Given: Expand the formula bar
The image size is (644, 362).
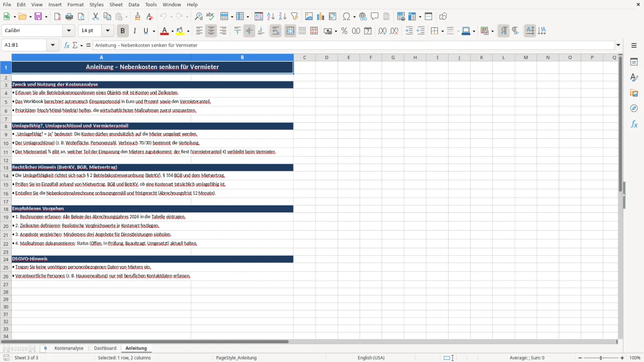Looking at the screenshot, I should click(619, 45).
